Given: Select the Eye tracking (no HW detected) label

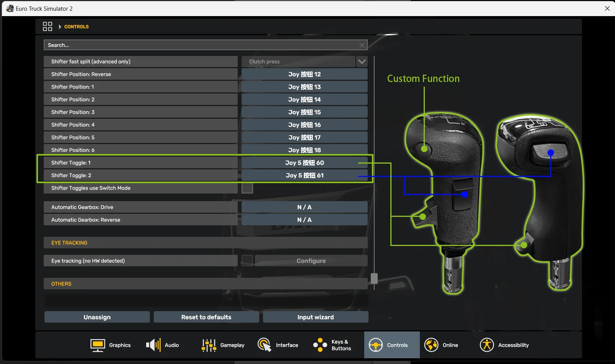Looking at the screenshot, I should pos(141,261).
